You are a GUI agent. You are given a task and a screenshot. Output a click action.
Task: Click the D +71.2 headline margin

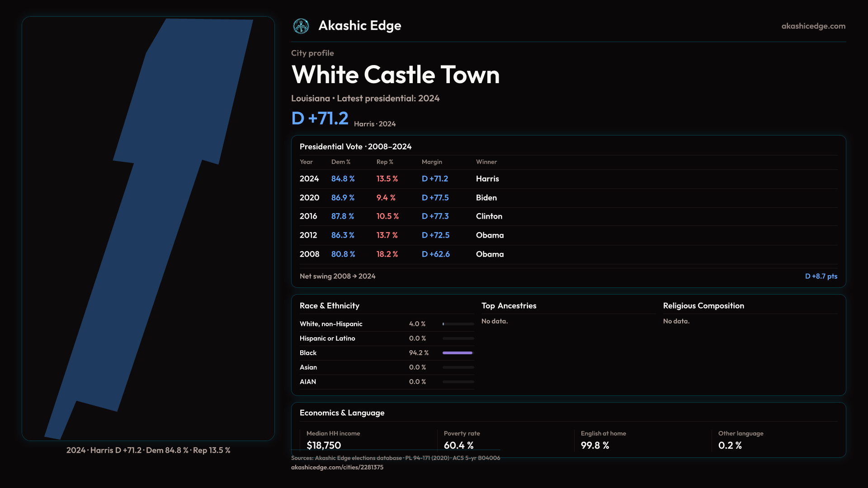(x=320, y=118)
